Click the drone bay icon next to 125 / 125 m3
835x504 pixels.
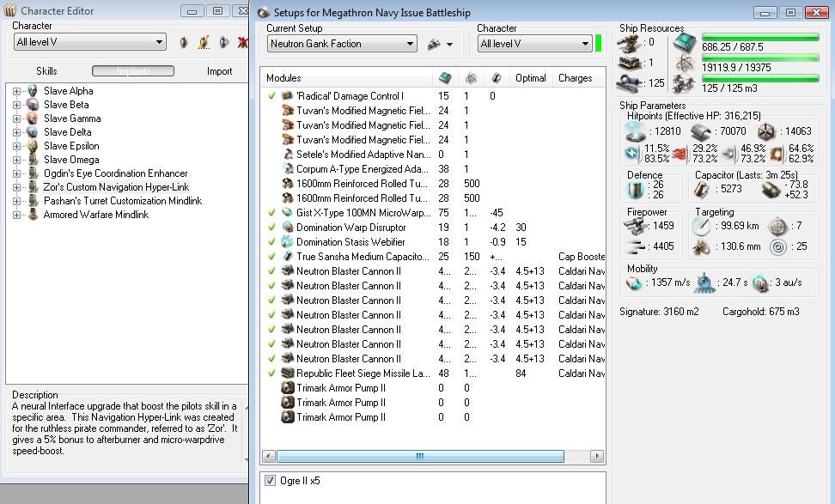click(x=685, y=83)
